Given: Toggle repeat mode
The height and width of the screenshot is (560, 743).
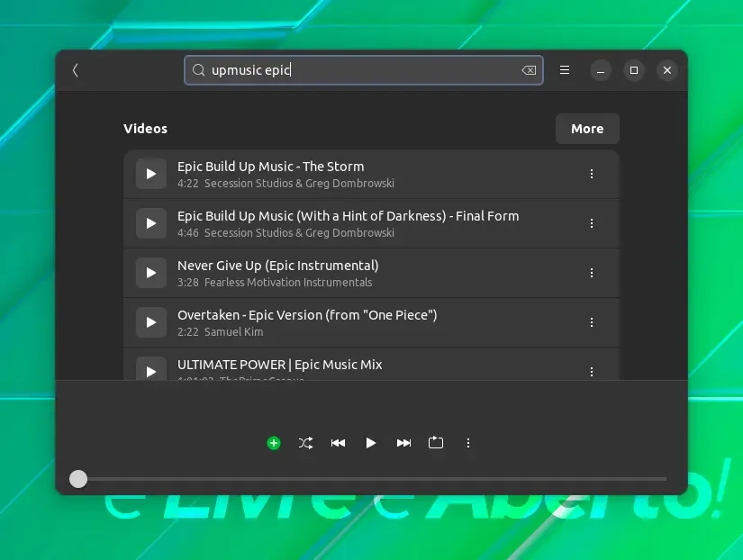Looking at the screenshot, I should pyautogui.click(x=436, y=443).
